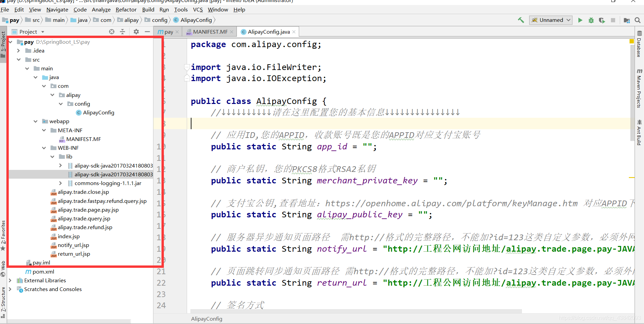Image resolution: width=644 pixels, height=324 pixels.
Task: Open the File menu
Action: click(x=5, y=10)
